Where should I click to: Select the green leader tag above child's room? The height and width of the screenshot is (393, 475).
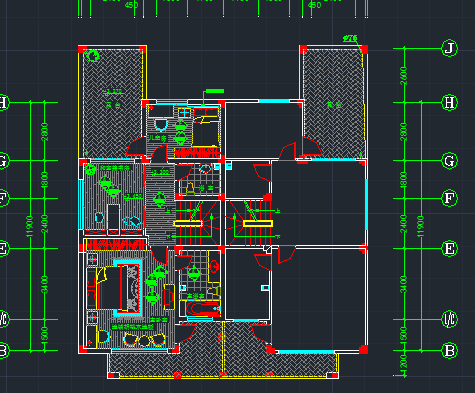click(x=215, y=91)
